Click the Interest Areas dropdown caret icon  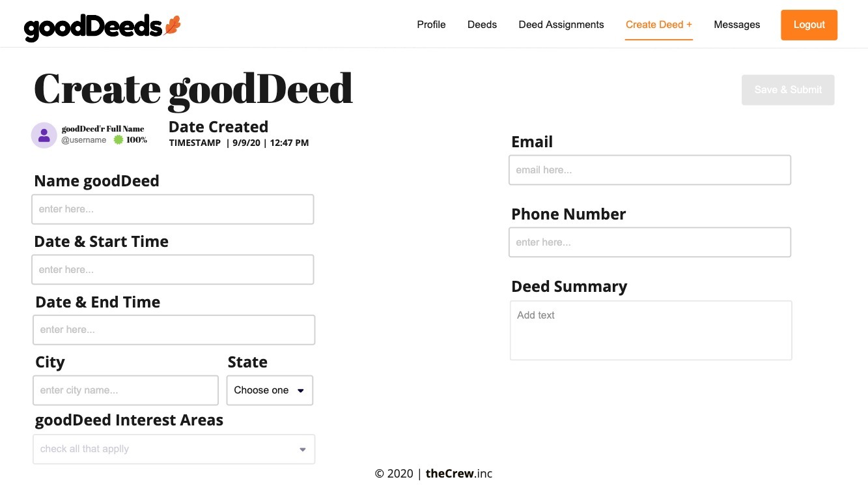click(x=302, y=449)
